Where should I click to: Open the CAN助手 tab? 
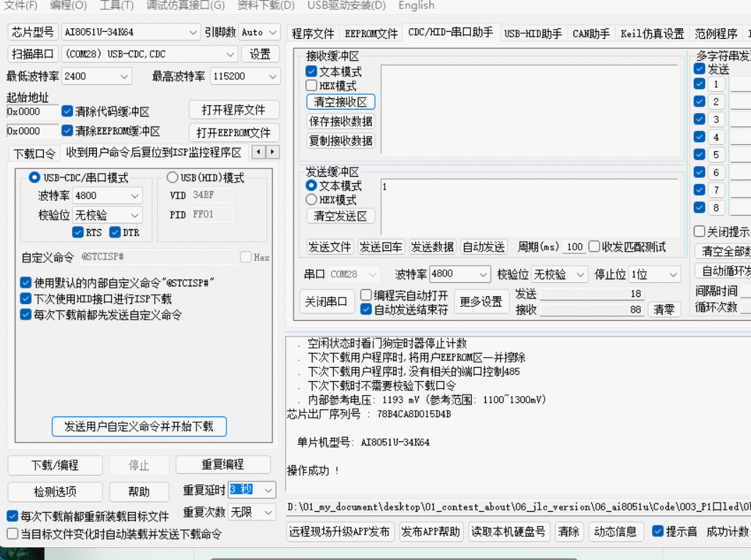tap(591, 33)
